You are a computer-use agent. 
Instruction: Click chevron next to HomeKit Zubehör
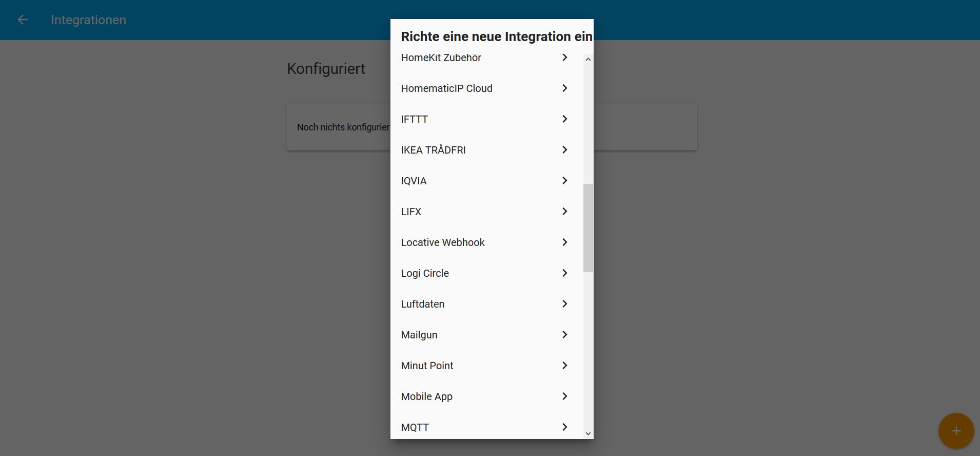[x=564, y=58]
